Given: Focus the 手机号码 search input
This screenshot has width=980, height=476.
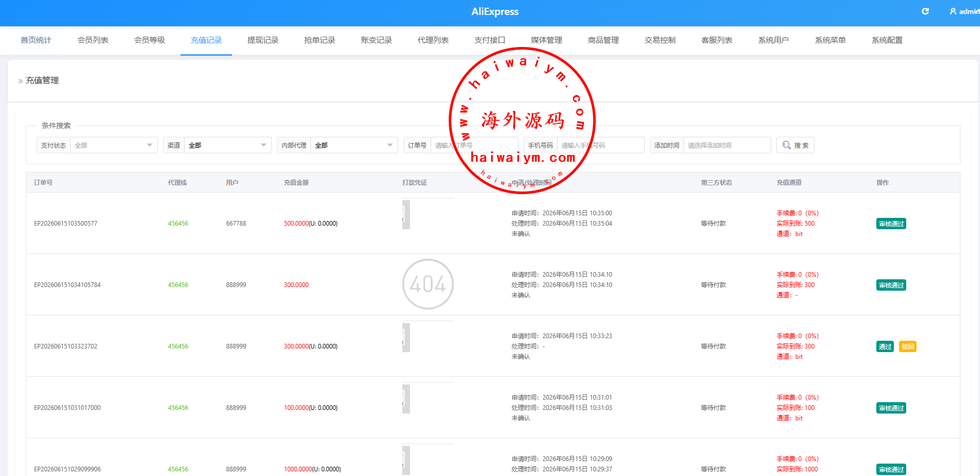Looking at the screenshot, I should (601, 145).
